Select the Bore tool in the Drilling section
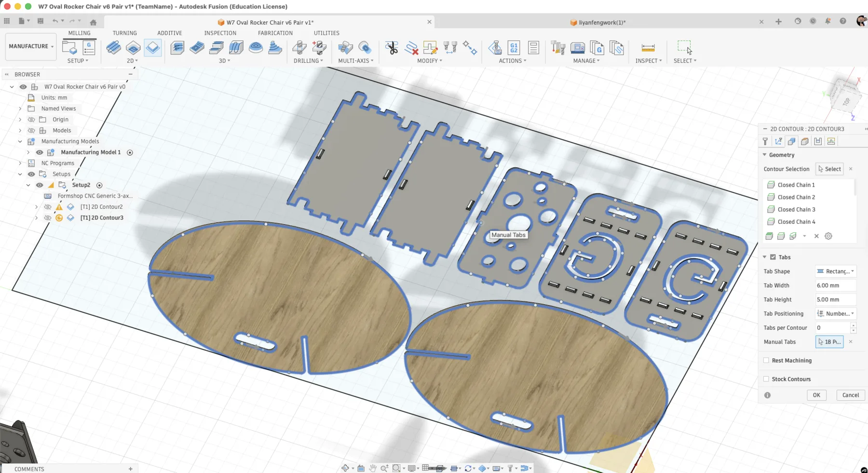Image resolution: width=868 pixels, height=473 pixels. (318, 48)
